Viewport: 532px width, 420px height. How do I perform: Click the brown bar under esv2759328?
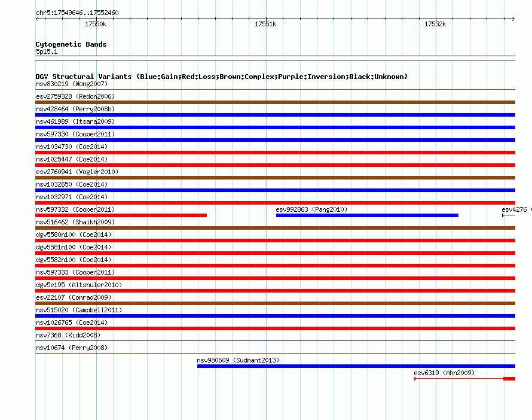coord(275,102)
